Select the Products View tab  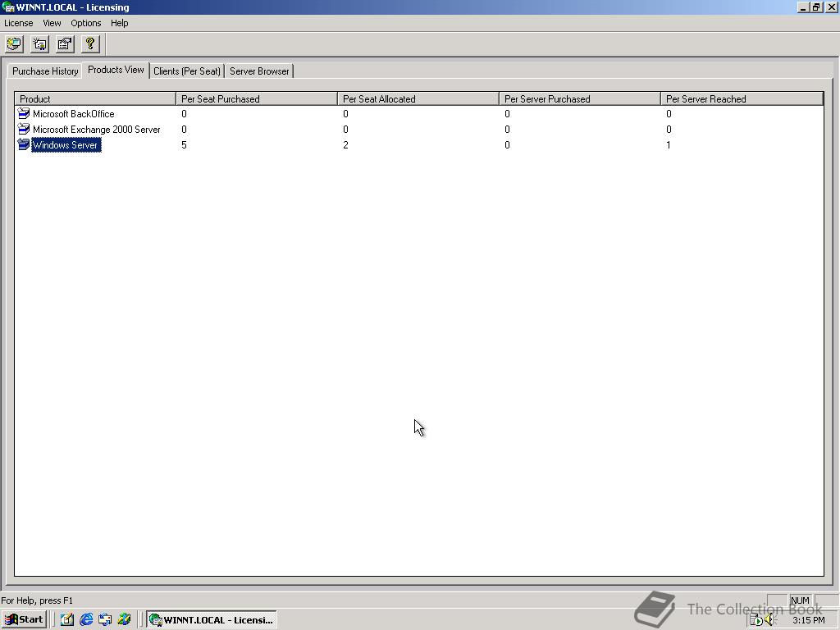click(116, 71)
